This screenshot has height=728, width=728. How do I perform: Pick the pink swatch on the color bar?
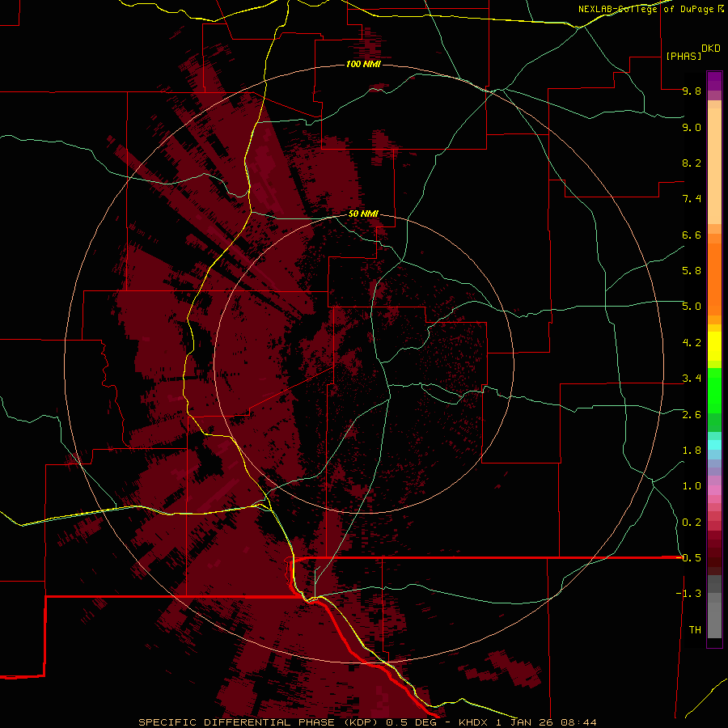coord(714,490)
